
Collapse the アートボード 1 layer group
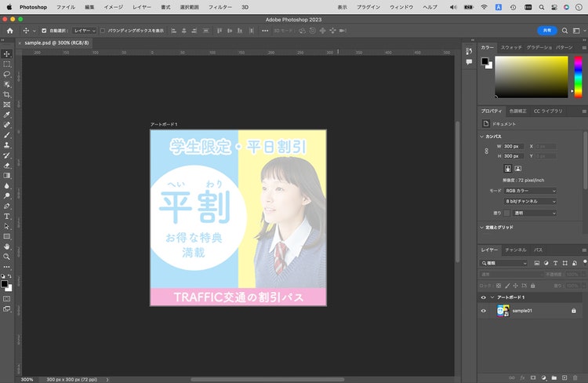coord(492,297)
